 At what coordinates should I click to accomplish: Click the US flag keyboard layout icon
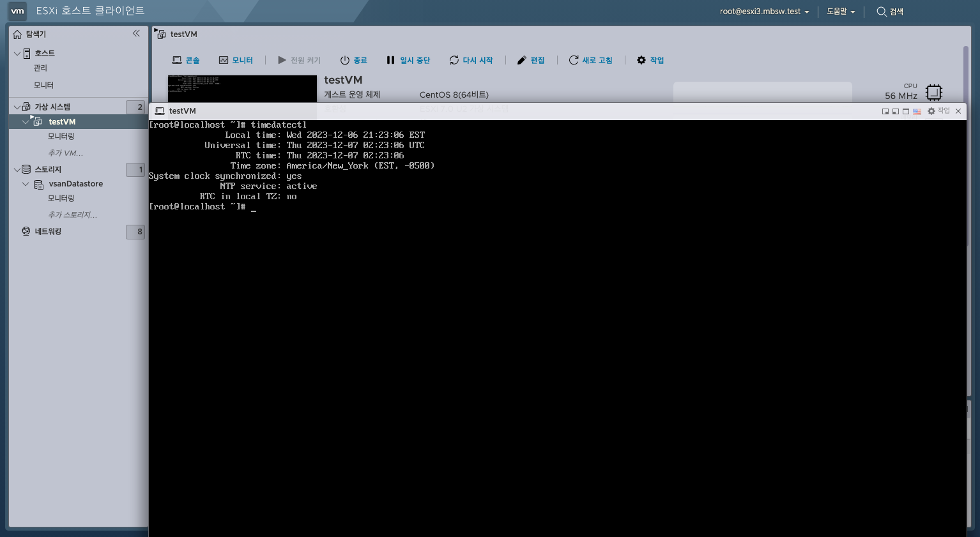point(917,111)
